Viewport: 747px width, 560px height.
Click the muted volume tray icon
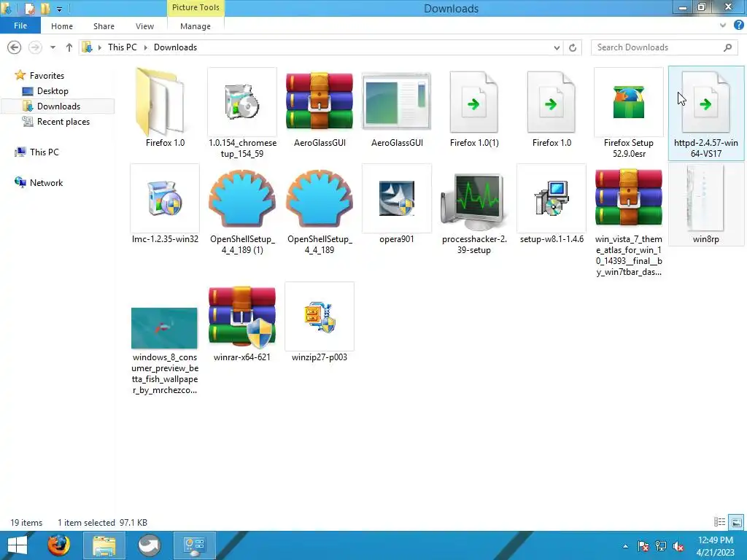pos(678,546)
